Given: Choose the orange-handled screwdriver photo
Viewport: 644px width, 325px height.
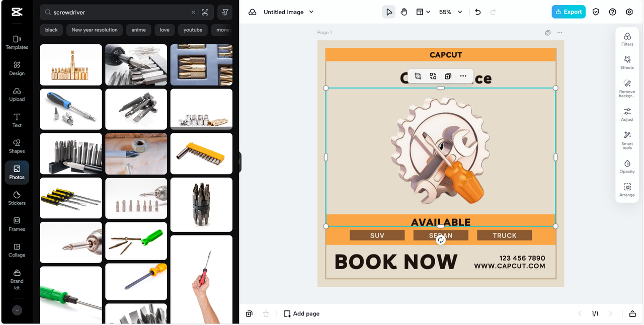Looking at the screenshot, I should pos(136,282).
